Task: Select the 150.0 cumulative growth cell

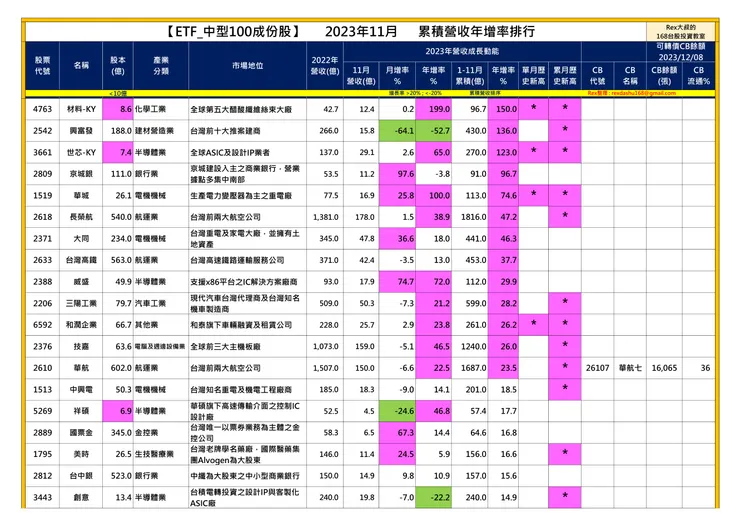Action: 503,109
